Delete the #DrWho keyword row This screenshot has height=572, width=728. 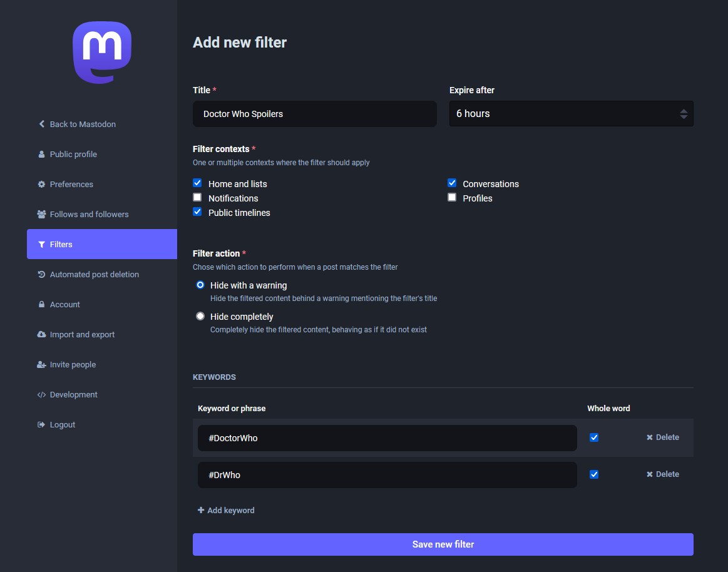point(663,474)
